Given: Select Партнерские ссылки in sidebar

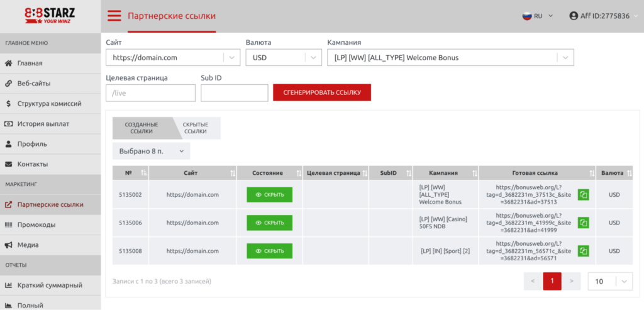Looking at the screenshot, I should (50, 204).
